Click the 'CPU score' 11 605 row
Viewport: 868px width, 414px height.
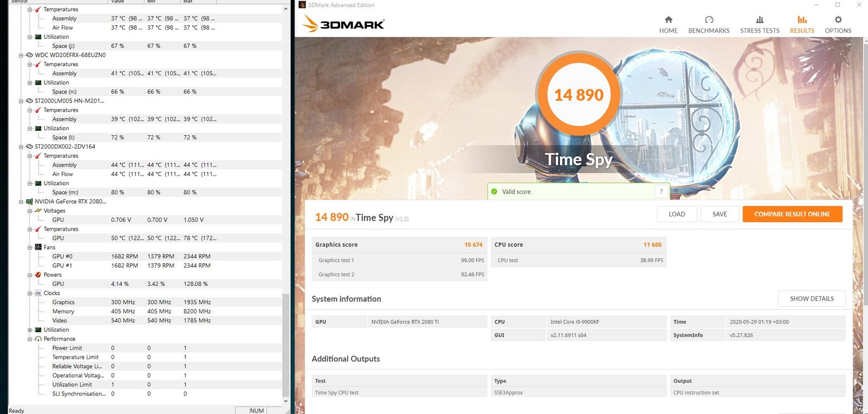coord(578,245)
